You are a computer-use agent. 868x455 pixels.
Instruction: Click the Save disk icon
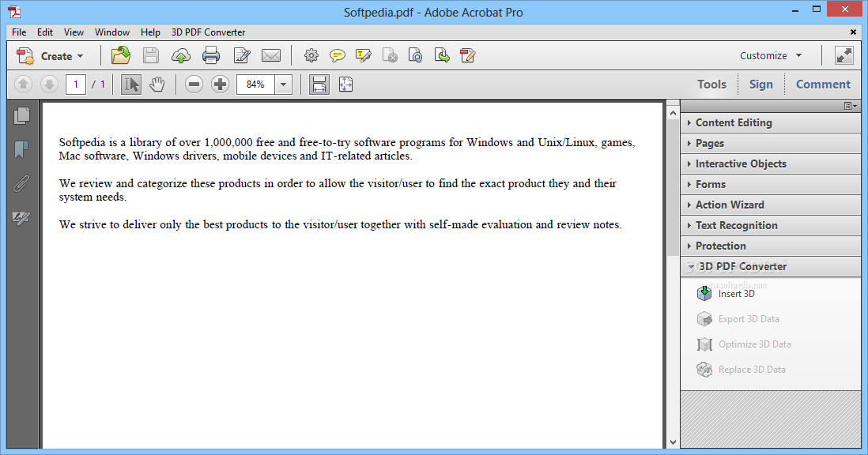pyautogui.click(x=150, y=55)
